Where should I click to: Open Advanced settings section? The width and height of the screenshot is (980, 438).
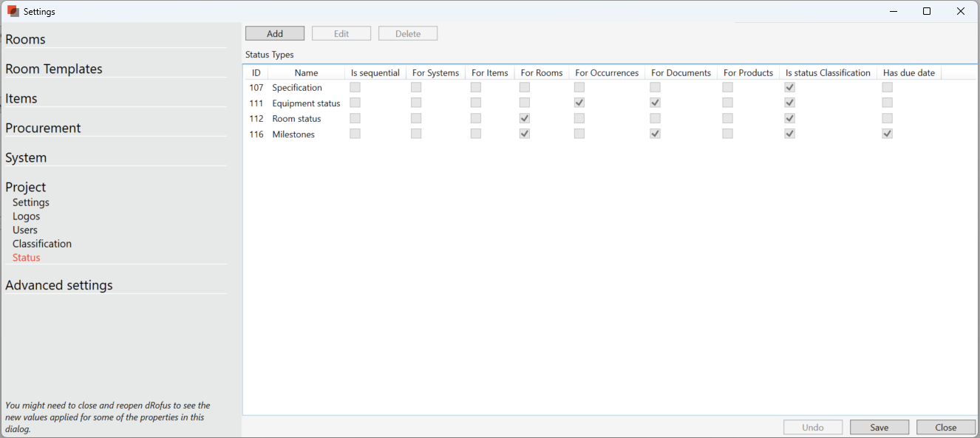tap(59, 285)
